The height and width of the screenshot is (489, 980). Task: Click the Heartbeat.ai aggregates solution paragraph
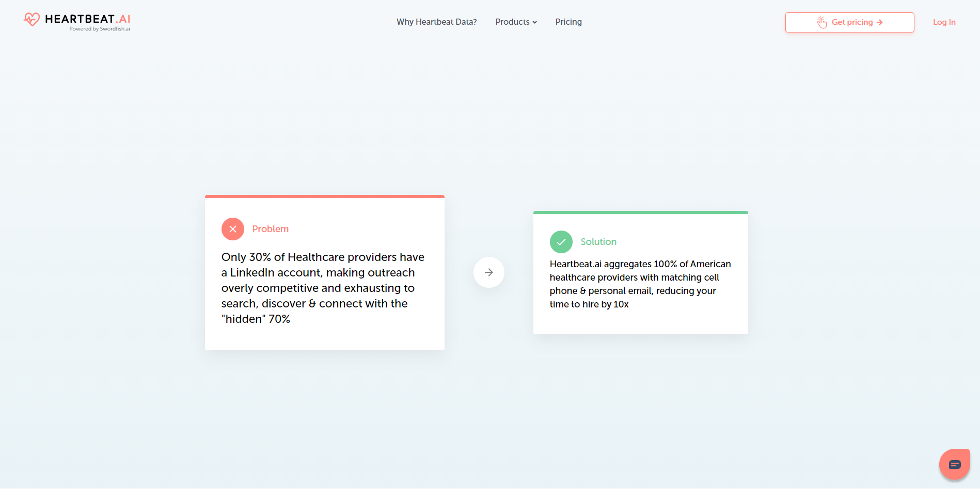click(640, 284)
